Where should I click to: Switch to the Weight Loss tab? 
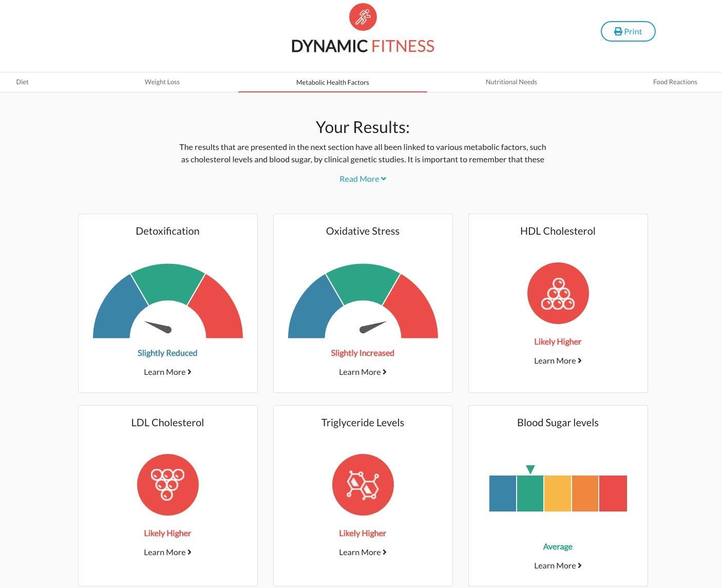pos(162,82)
